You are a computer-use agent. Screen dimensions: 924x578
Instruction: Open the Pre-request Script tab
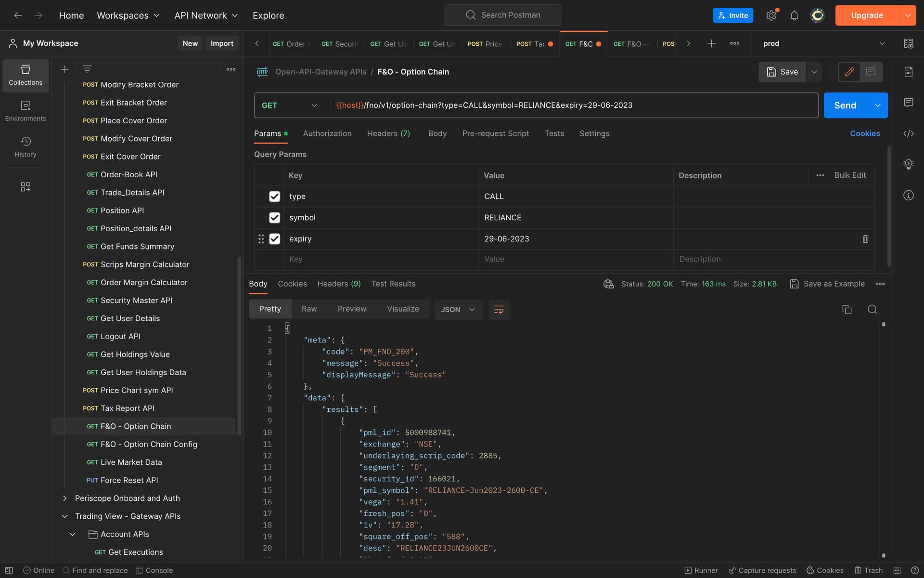(x=495, y=133)
